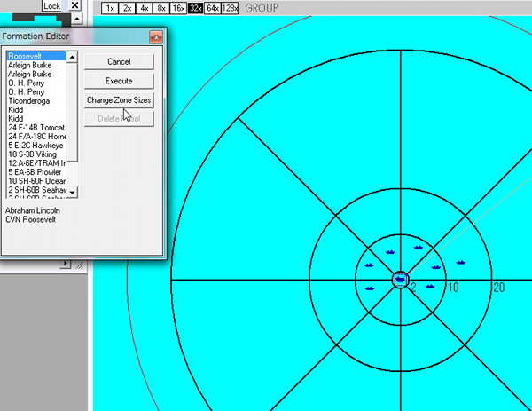Select 12 A-6E/TRAM Intruder entry
This screenshot has height=411, width=532.
coord(36,163)
